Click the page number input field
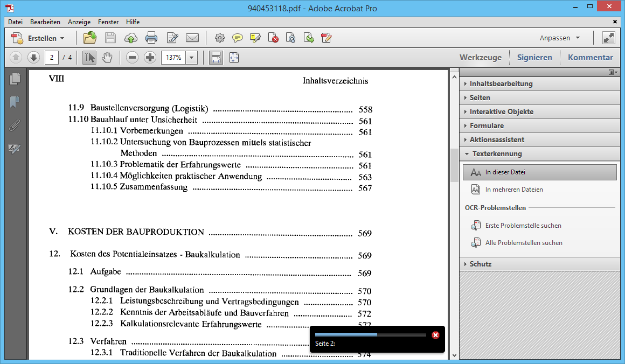 coord(52,58)
